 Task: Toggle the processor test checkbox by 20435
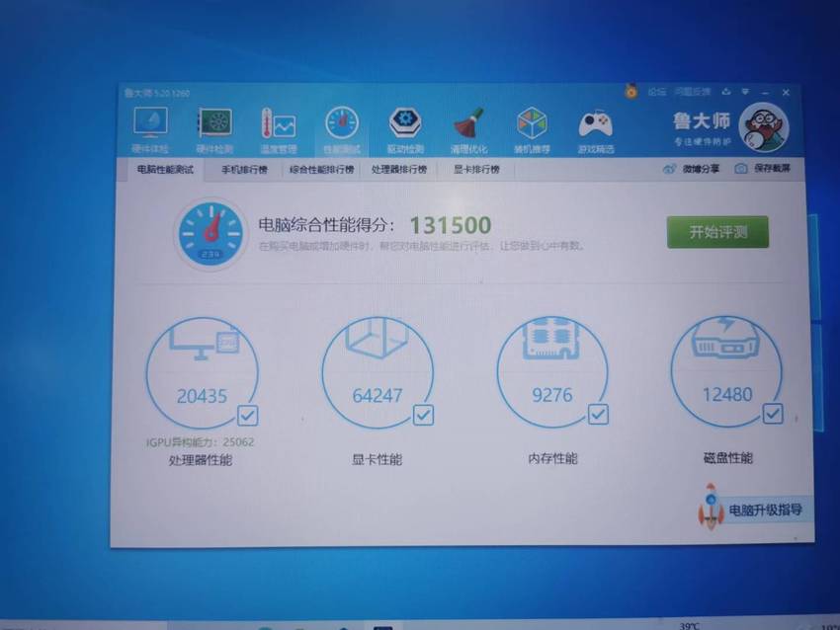[x=247, y=416]
